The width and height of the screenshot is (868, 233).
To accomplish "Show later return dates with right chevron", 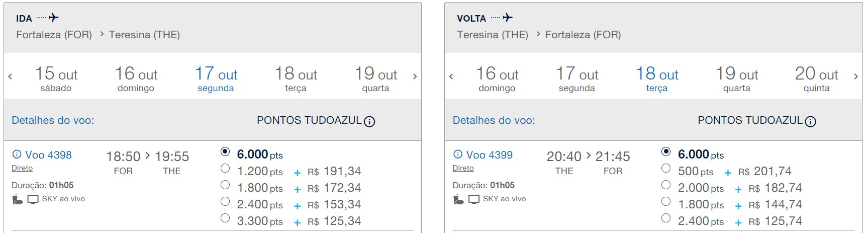I will pyautogui.click(x=855, y=76).
